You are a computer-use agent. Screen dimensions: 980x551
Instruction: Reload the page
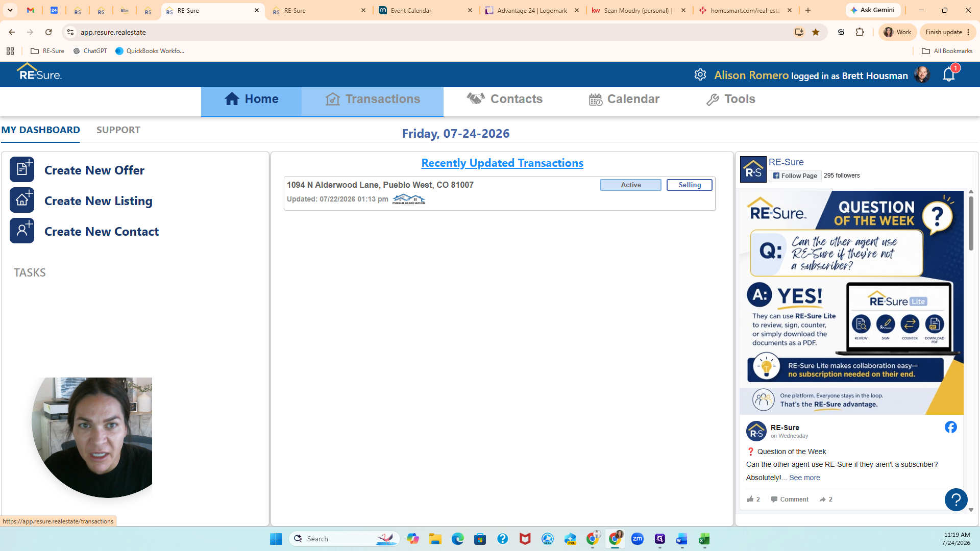[48, 32]
